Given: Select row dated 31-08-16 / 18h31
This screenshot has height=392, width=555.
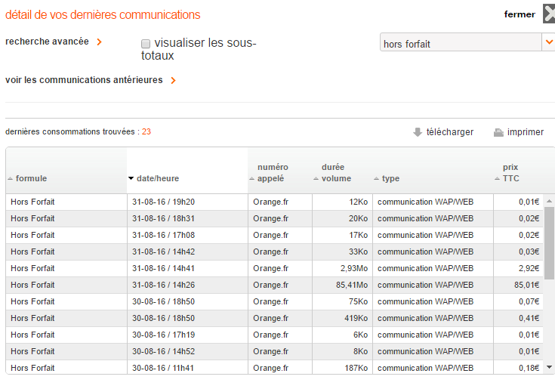Looking at the screenshot, I should [274, 218].
